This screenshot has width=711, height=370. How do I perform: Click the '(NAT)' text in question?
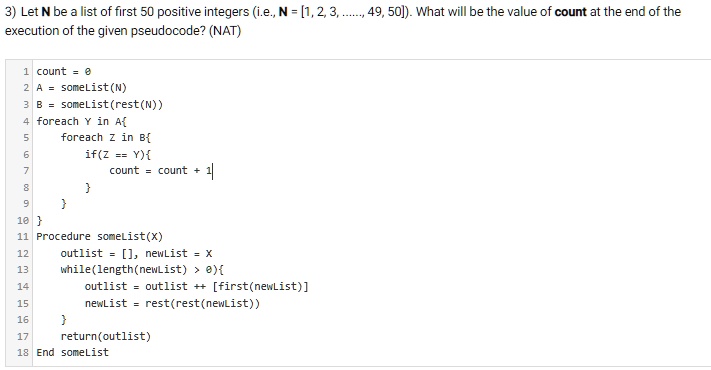click(225, 31)
